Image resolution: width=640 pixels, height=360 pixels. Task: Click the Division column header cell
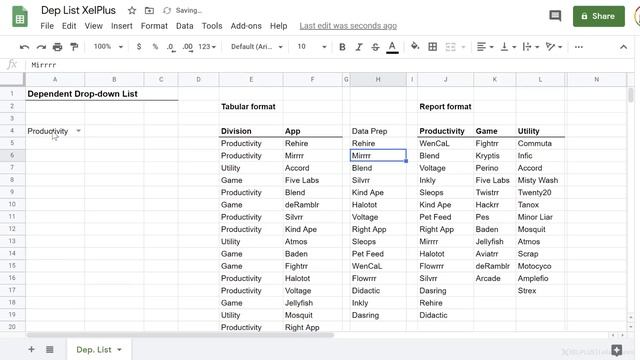[x=251, y=131]
